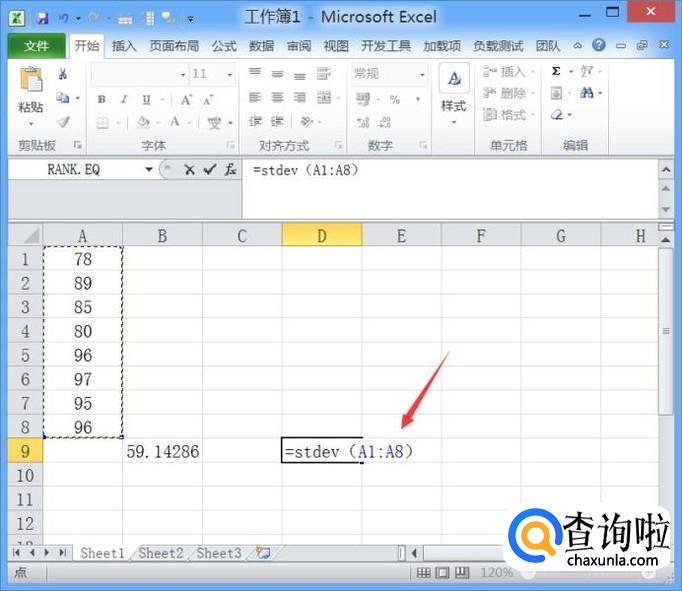Click the Delete cells button
Viewport: 682px width, 591px height.
508,93
